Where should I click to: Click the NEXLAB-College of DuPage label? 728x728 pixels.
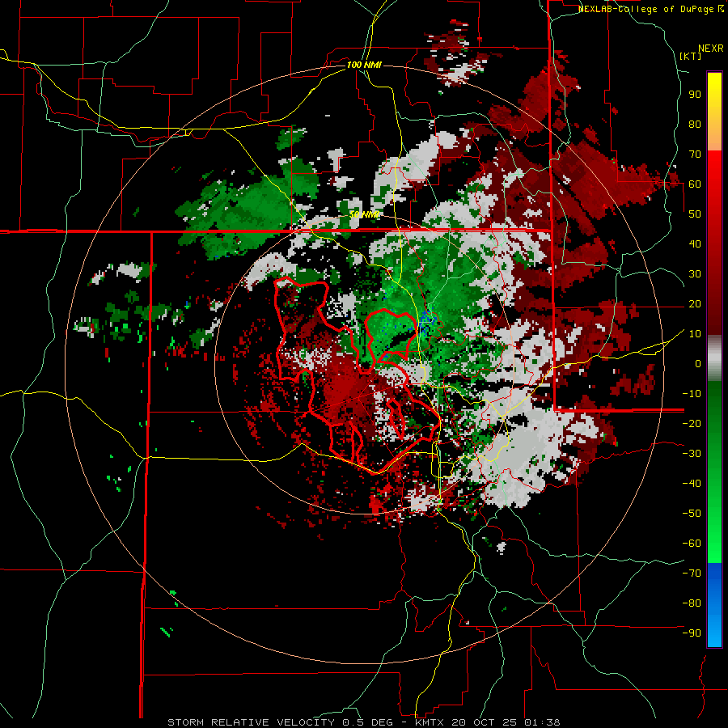(651, 9)
